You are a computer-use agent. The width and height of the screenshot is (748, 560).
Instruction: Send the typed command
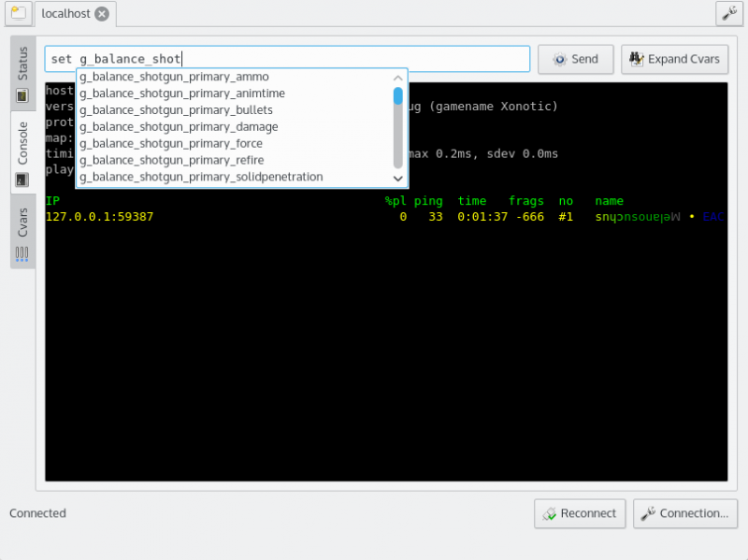pos(575,59)
